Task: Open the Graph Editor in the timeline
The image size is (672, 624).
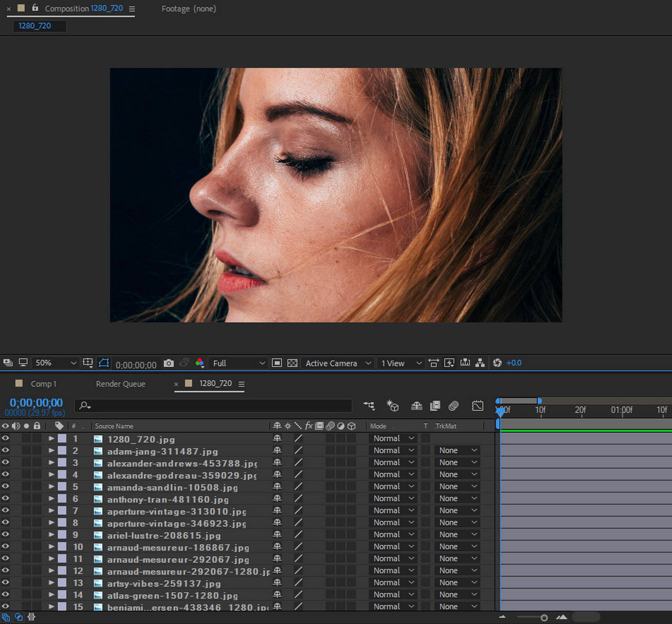Action: (478, 405)
